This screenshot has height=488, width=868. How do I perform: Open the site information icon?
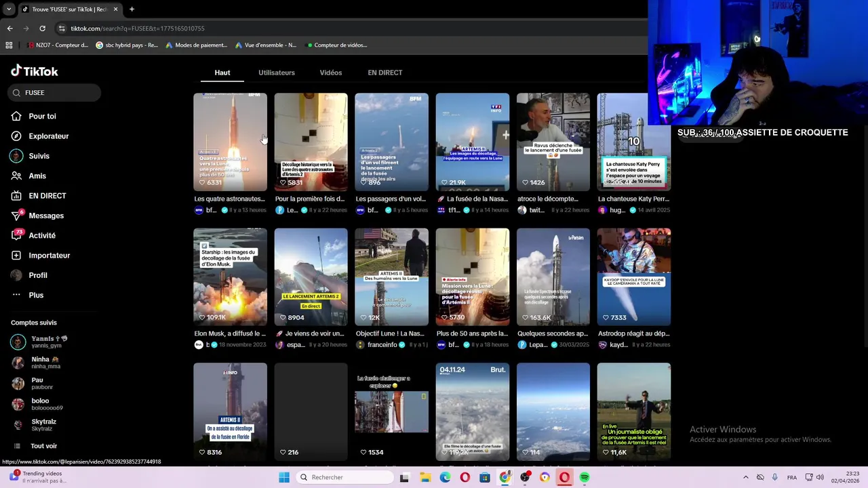point(62,28)
